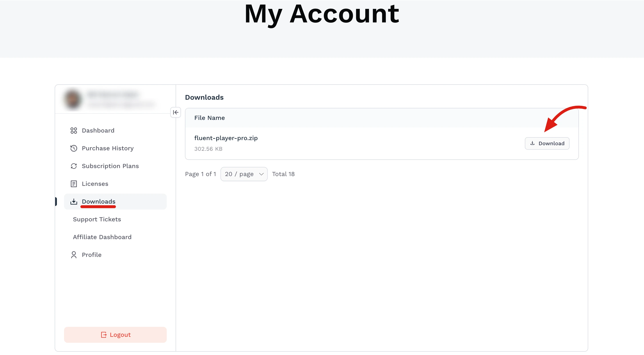The width and height of the screenshot is (644, 355).
Task: Click the Total 18 count text
Action: point(283,174)
